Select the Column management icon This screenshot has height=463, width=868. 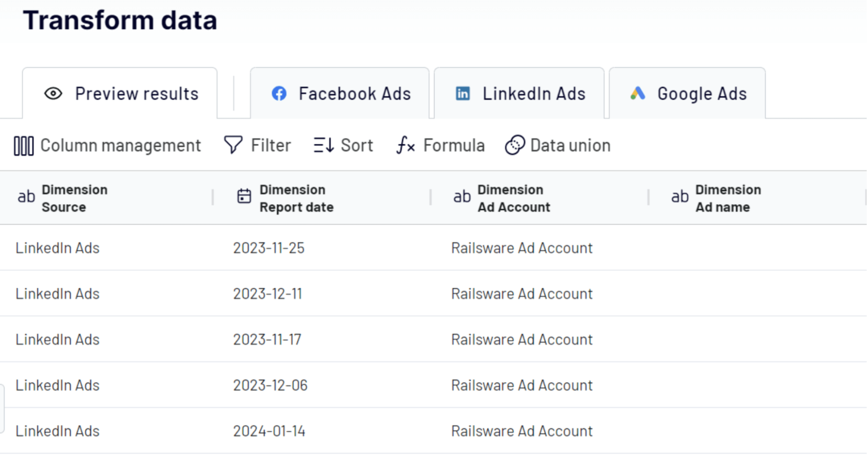(23, 145)
